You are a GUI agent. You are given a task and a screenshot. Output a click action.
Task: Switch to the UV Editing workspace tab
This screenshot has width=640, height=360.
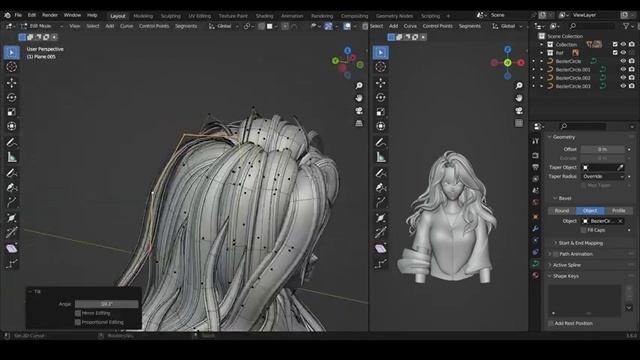coord(200,16)
